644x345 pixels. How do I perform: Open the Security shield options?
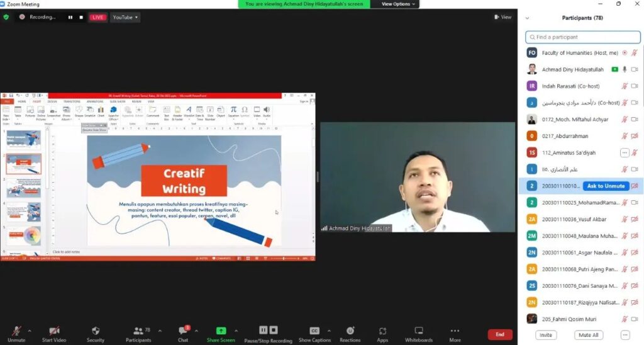(x=95, y=331)
